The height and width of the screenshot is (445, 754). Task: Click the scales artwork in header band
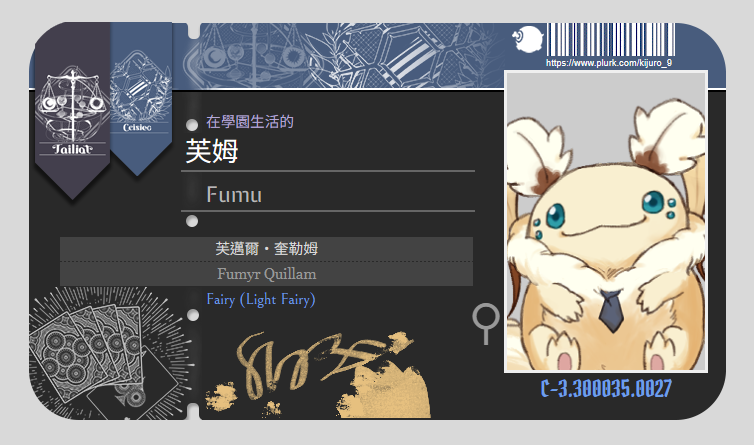[x=252, y=56]
